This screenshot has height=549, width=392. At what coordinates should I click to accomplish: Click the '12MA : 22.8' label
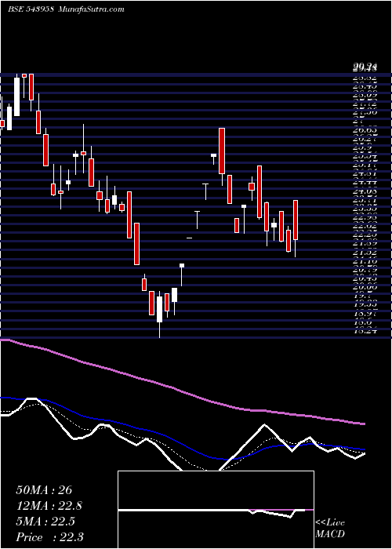click(49, 505)
